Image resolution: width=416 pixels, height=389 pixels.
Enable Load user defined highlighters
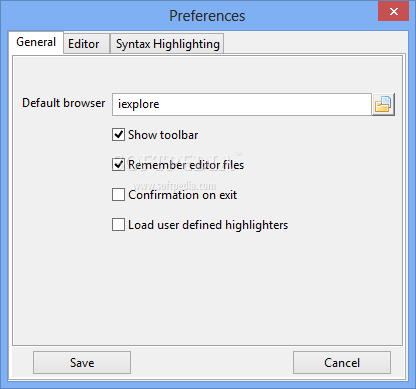click(118, 225)
